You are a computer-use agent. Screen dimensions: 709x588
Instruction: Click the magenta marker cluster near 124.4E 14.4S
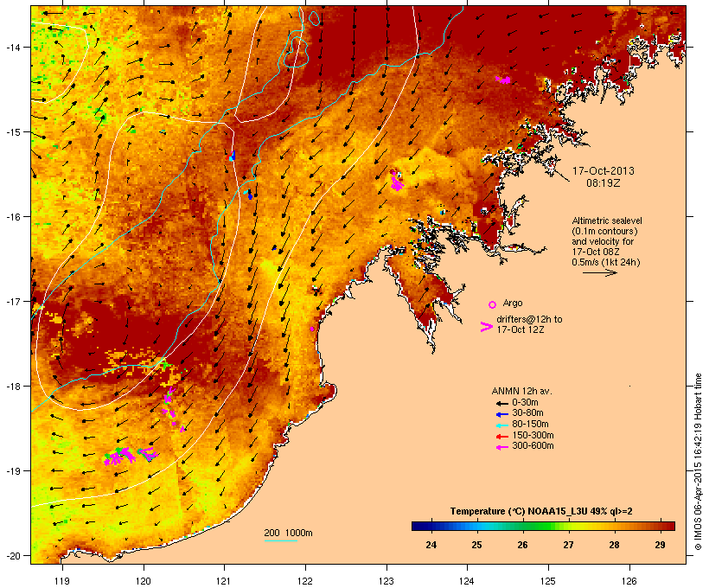pyautogui.click(x=503, y=80)
